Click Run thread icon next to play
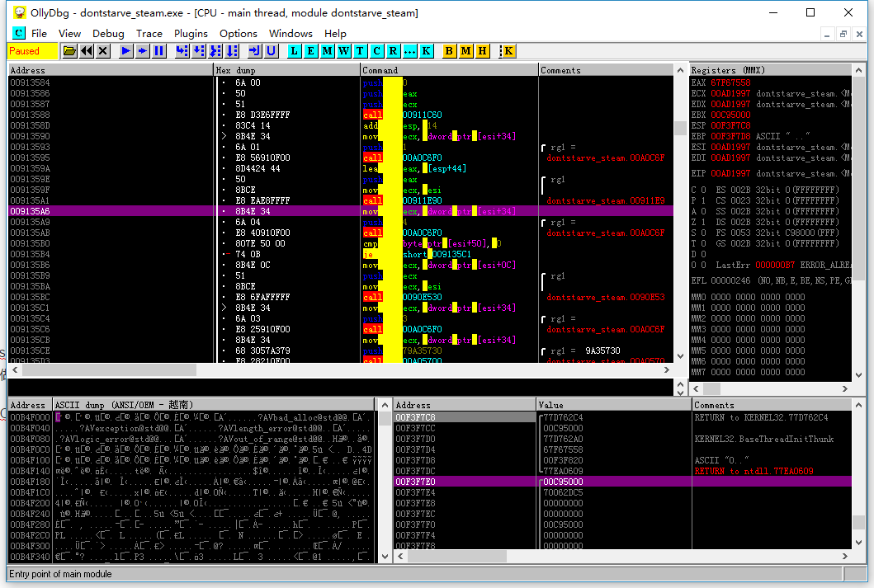The image size is (874, 588). [x=143, y=51]
